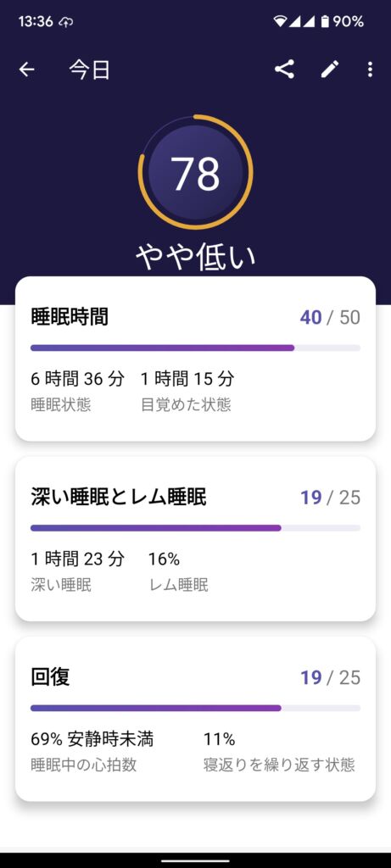Tap the 睡眠時間 progress bar
Image resolution: width=391 pixels, height=868 pixels.
click(x=195, y=348)
